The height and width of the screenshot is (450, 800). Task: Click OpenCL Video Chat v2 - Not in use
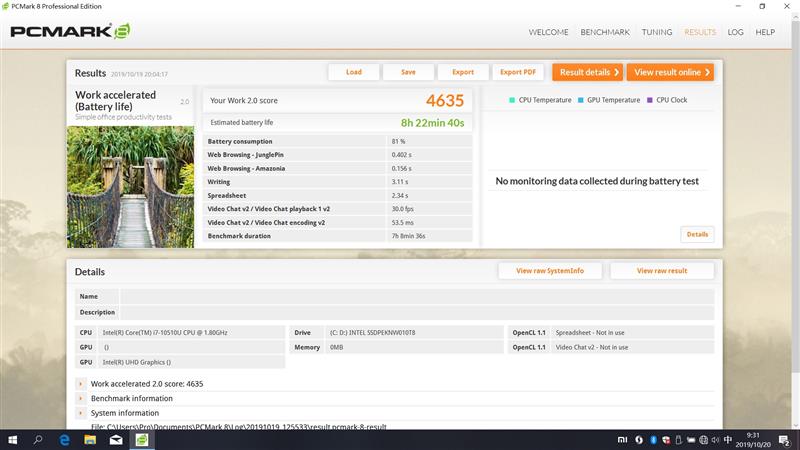click(x=592, y=347)
